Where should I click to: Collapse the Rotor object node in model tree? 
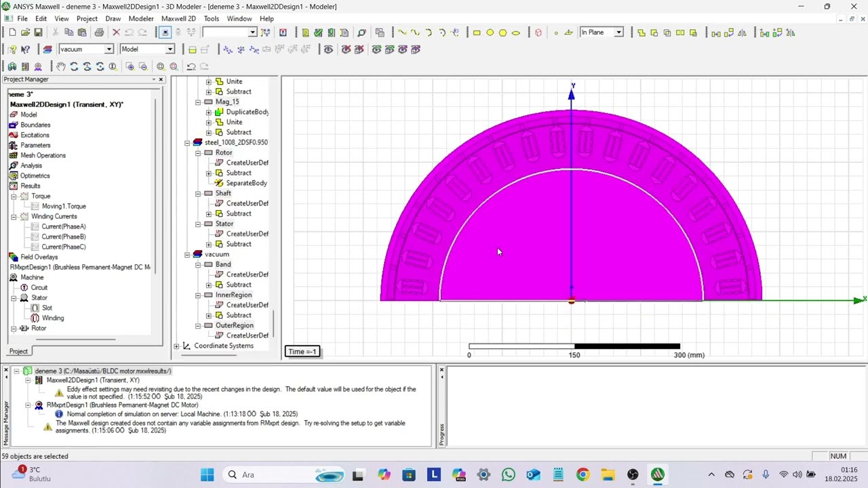198,153
